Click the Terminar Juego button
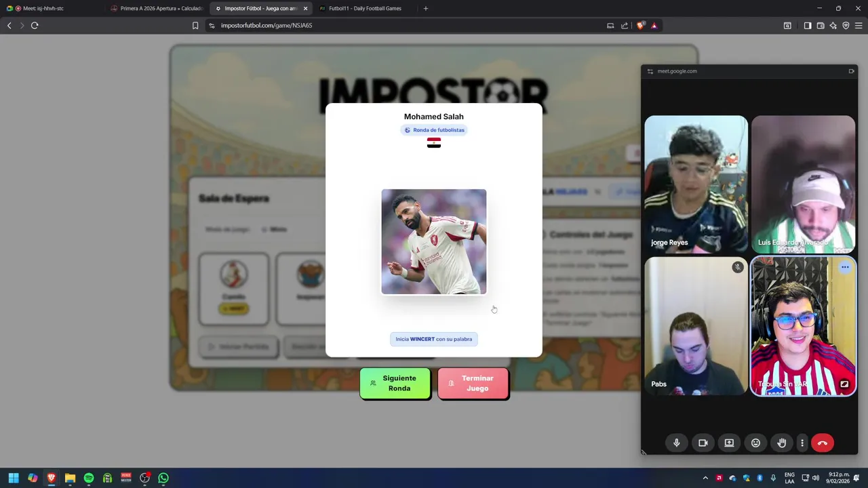The height and width of the screenshot is (488, 868). pyautogui.click(x=473, y=384)
